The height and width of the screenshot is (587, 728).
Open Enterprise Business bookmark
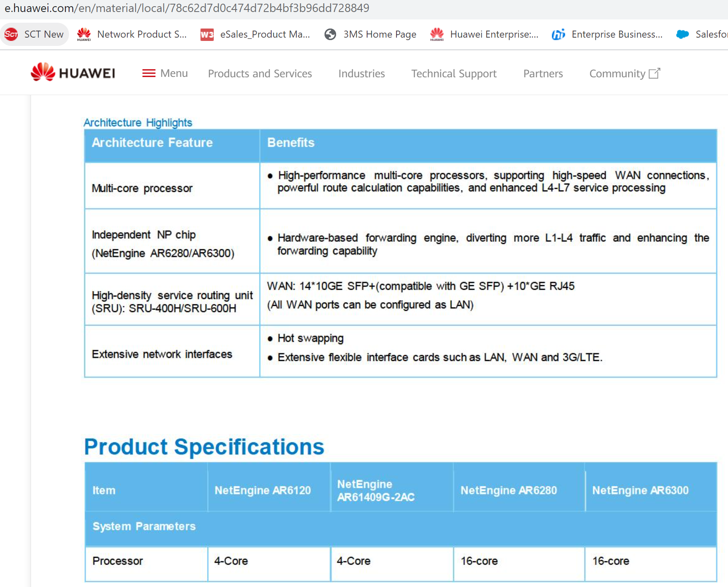[607, 34]
